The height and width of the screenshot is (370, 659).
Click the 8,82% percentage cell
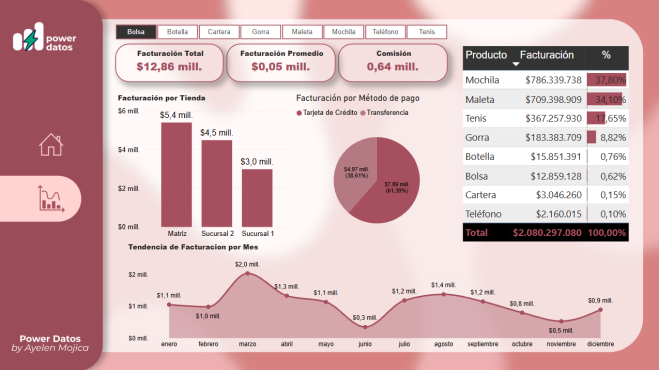point(608,137)
